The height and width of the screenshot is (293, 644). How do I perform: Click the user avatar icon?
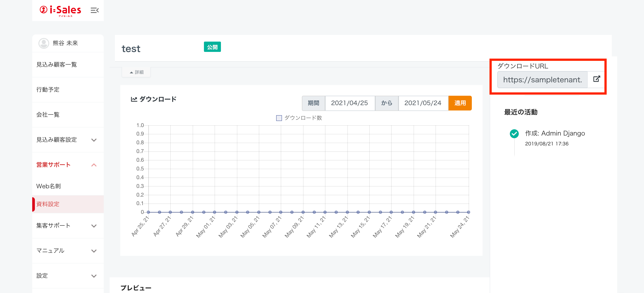pos(44,43)
